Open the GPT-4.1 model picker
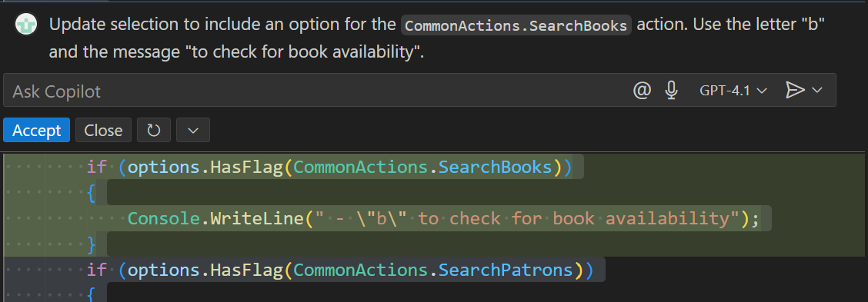868x302 pixels. pyautogui.click(x=733, y=90)
